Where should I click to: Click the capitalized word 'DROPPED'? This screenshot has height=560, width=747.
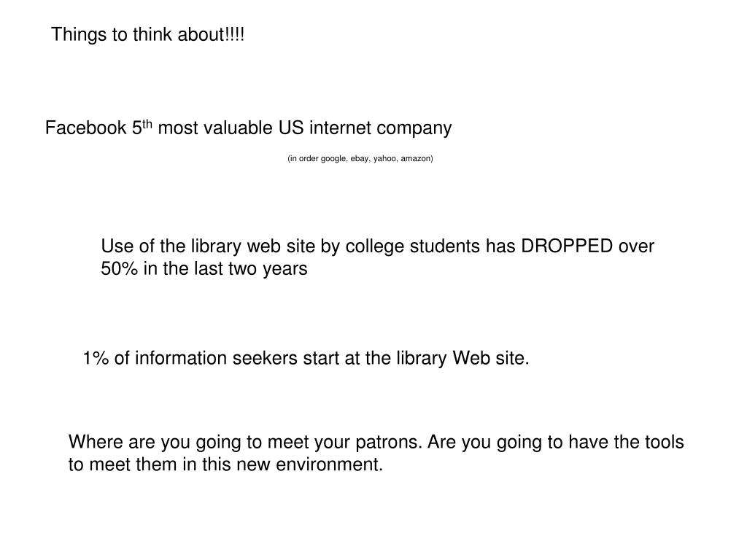click(x=567, y=246)
